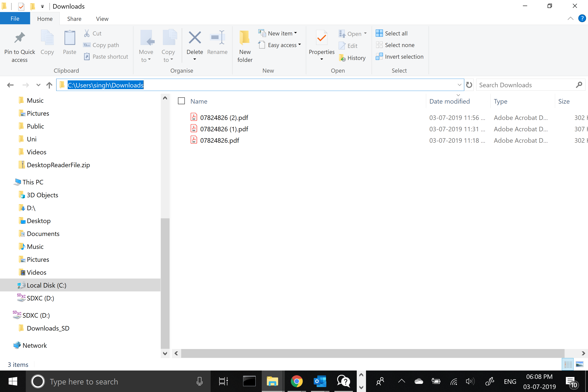Screen dimensions: 588x392
Task: Create a New folder
Action: (x=245, y=46)
